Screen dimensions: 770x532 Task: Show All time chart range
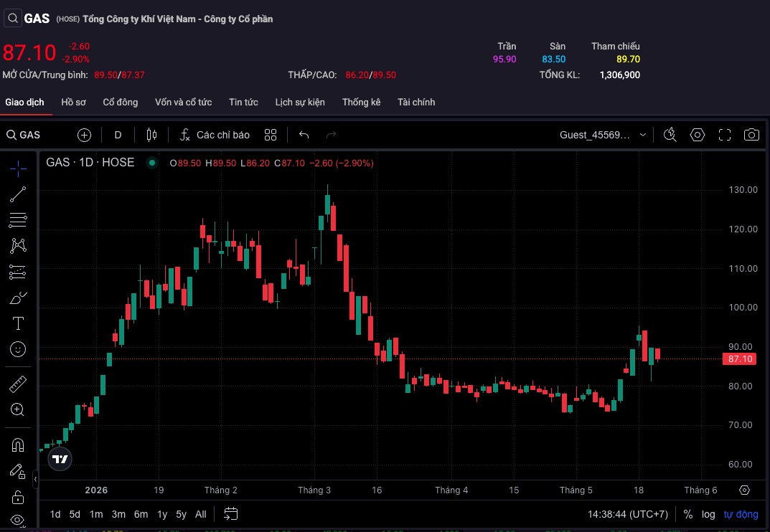click(x=201, y=514)
